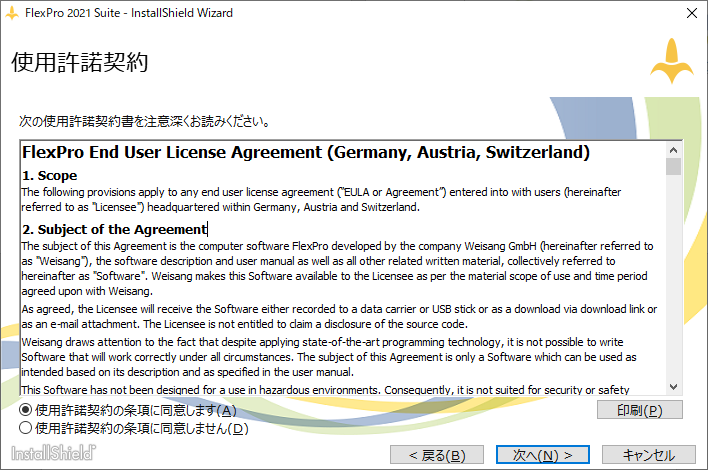Click the FlexPro End User License Agreement title
708x470 pixels.
coord(305,153)
